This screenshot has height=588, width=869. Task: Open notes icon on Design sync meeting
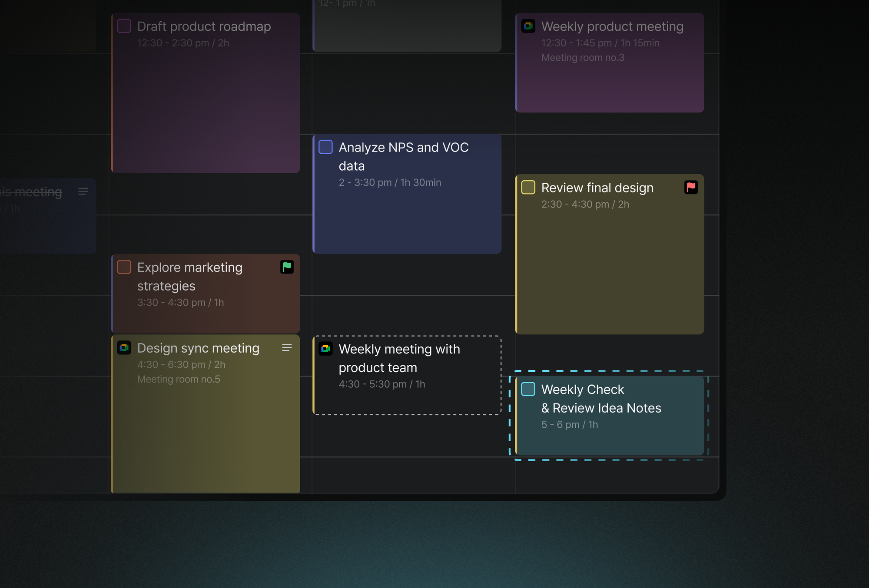tap(287, 348)
